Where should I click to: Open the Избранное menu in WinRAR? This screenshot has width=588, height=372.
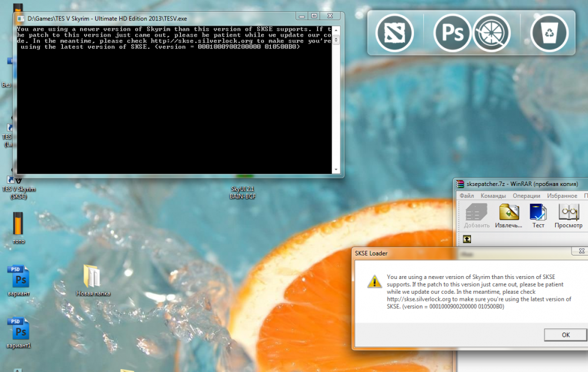tap(562, 195)
